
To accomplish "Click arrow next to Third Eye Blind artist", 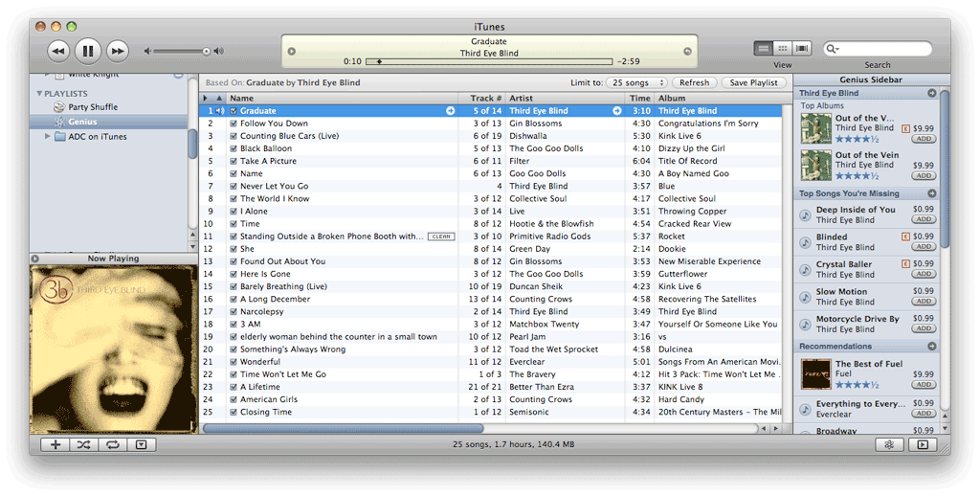I will point(617,111).
